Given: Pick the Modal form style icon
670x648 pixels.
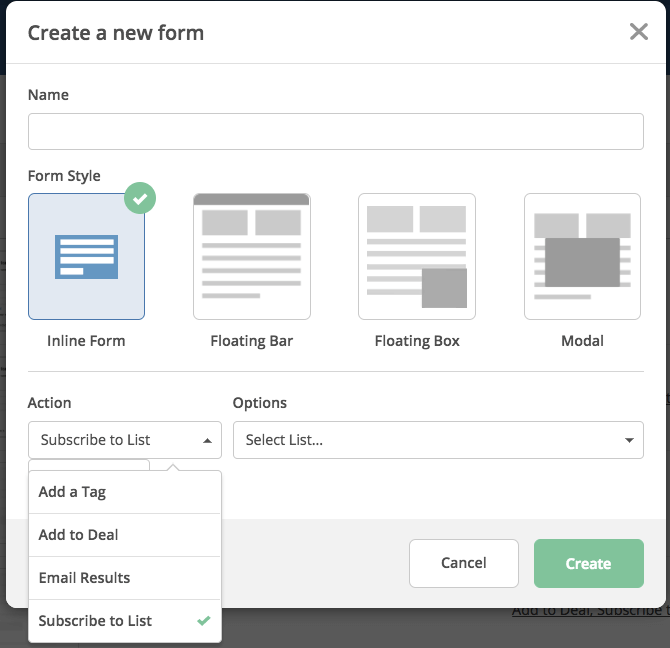Looking at the screenshot, I should [582, 256].
